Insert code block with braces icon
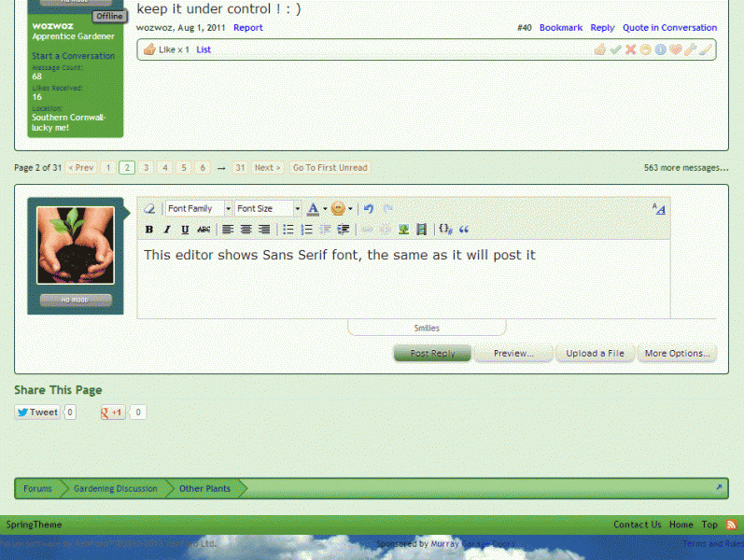744x560 pixels. point(445,230)
